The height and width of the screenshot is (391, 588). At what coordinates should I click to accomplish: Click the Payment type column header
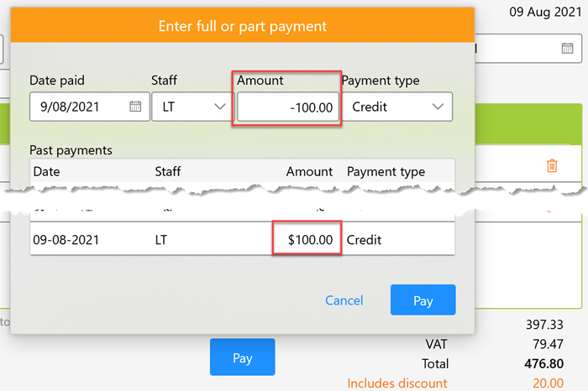pos(386,171)
